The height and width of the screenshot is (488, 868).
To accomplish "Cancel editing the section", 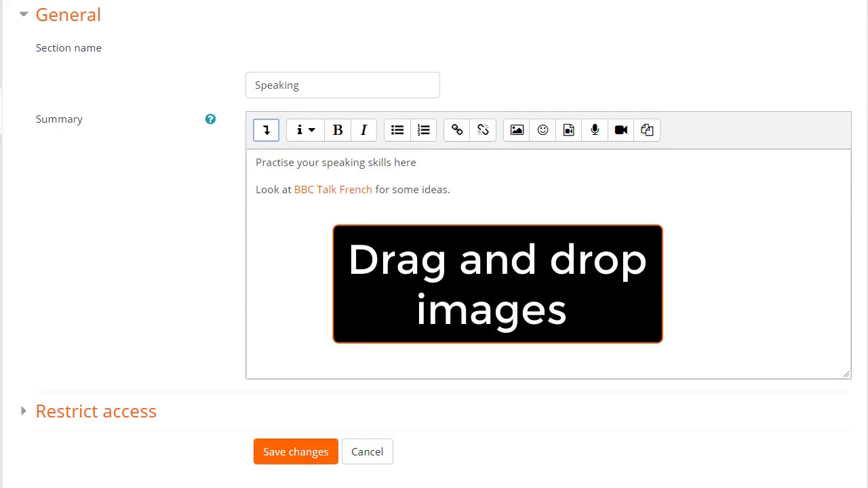I will [367, 451].
